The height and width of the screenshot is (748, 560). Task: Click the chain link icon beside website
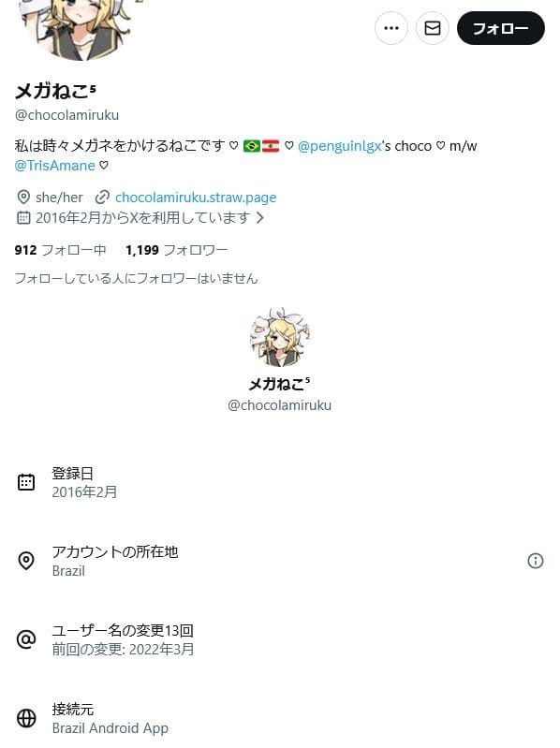coord(102,198)
